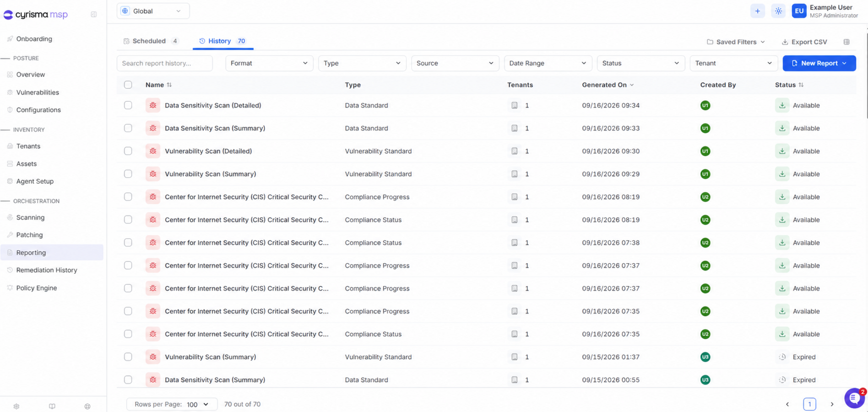Change the Rows per Page value
The height and width of the screenshot is (412, 868).
click(197, 404)
